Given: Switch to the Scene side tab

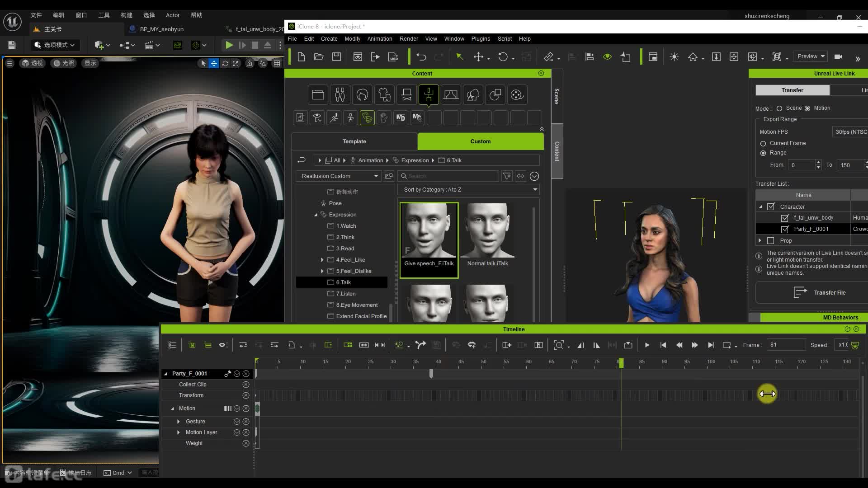Looking at the screenshot, I should pos(557,96).
